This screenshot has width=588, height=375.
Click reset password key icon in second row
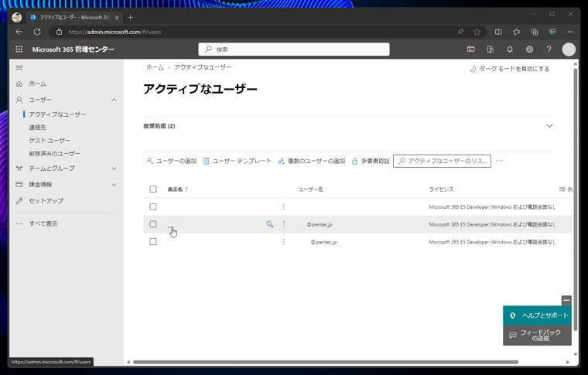pyautogui.click(x=269, y=224)
